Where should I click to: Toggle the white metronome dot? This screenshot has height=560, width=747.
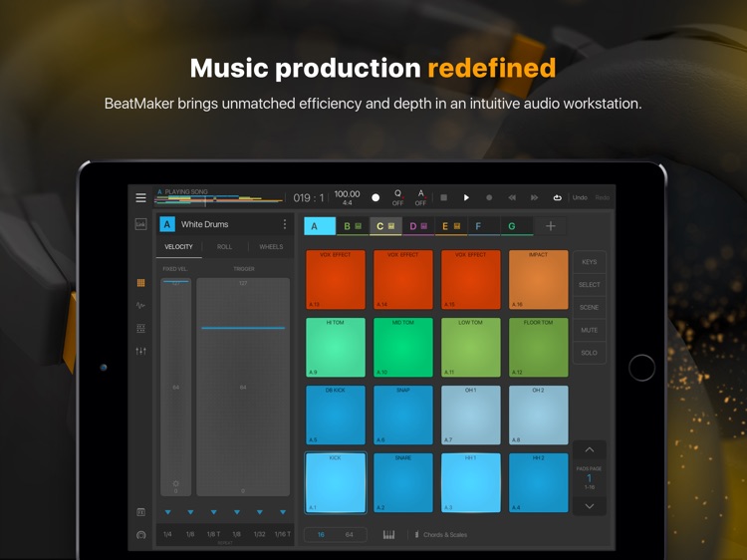tap(375, 197)
